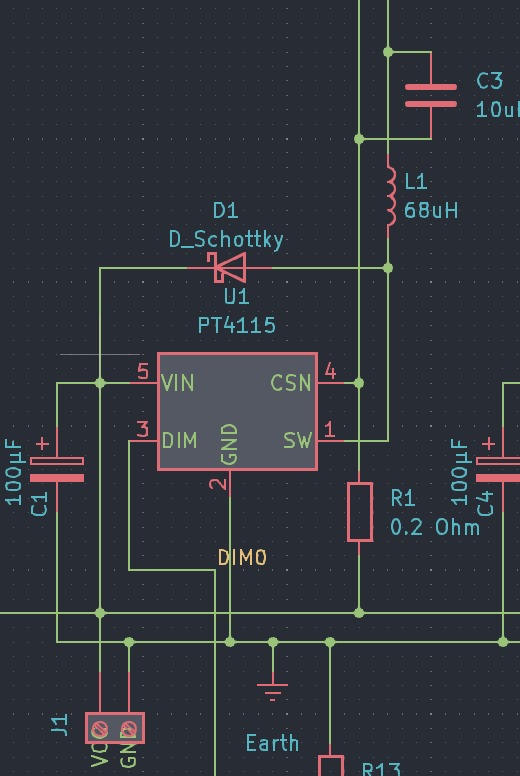Click the PT4115 value text
The height and width of the screenshot is (776, 520).
click(x=236, y=326)
